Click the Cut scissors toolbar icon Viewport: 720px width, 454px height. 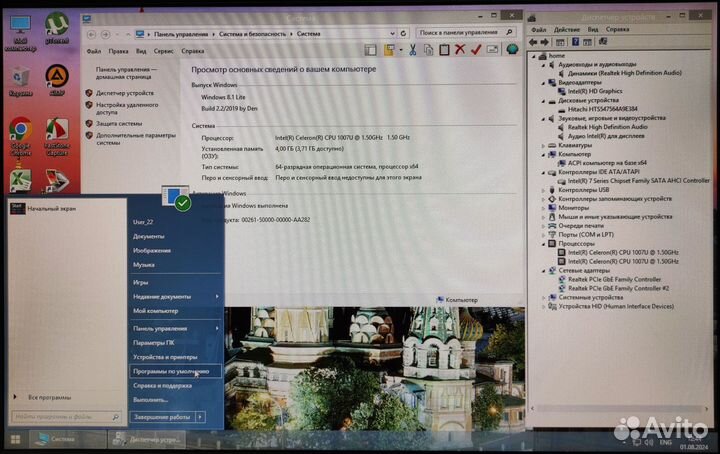(x=412, y=50)
